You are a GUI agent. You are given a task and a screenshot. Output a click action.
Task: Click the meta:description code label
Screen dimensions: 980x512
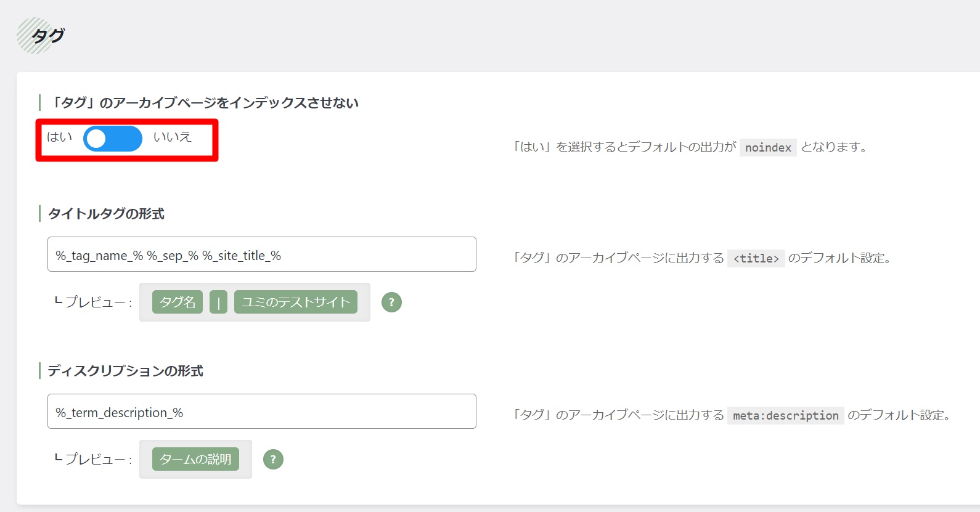[785, 416]
